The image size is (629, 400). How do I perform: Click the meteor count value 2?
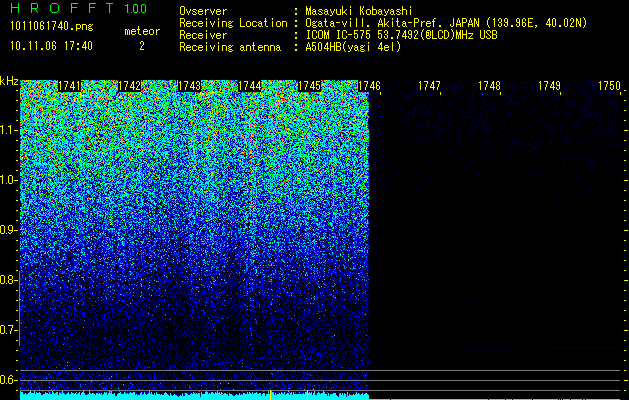[x=142, y=46]
